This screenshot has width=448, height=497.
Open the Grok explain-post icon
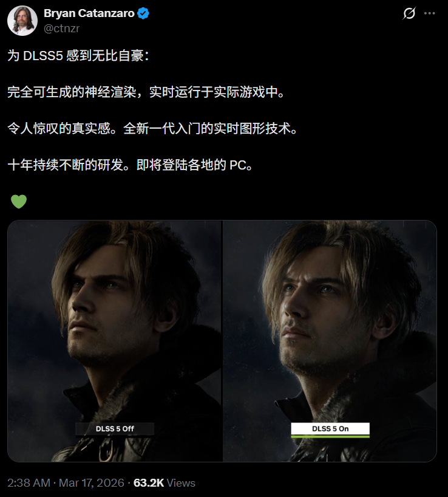click(409, 13)
